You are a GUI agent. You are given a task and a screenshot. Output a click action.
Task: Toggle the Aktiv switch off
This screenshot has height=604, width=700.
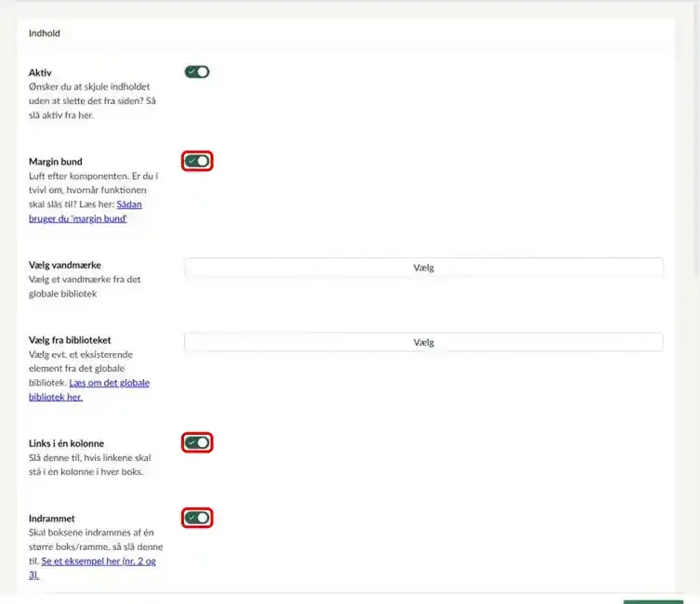[x=197, y=72]
